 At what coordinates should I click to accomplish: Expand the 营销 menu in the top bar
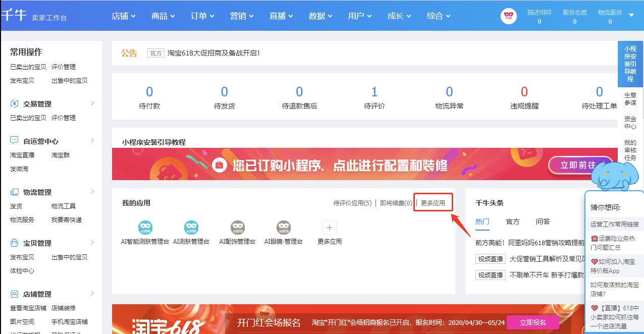(x=242, y=16)
